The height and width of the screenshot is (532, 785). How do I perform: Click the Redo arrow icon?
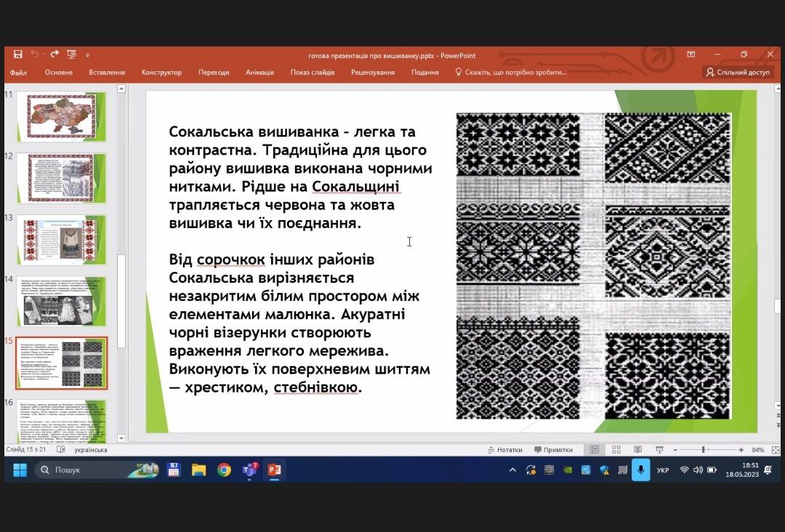[x=55, y=55]
